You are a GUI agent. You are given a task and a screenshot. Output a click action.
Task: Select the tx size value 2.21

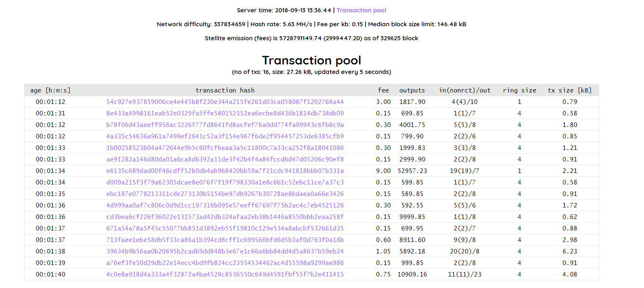(570, 171)
